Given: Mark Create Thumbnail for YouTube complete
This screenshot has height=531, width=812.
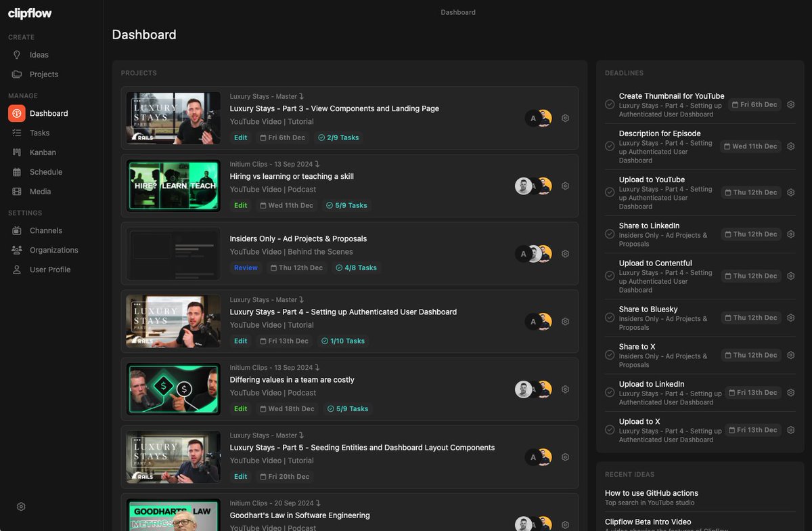Looking at the screenshot, I should point(610,104).
